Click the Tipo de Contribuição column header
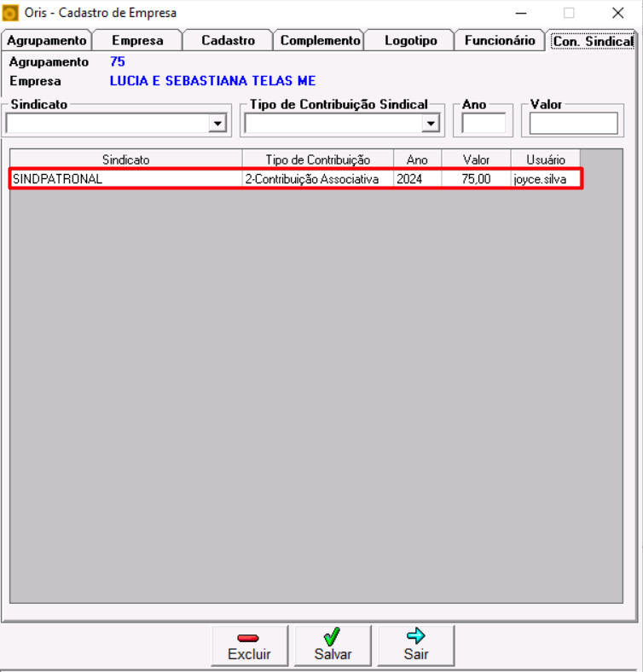This screenshot has width=643, height=672. (x=317, y=159)
